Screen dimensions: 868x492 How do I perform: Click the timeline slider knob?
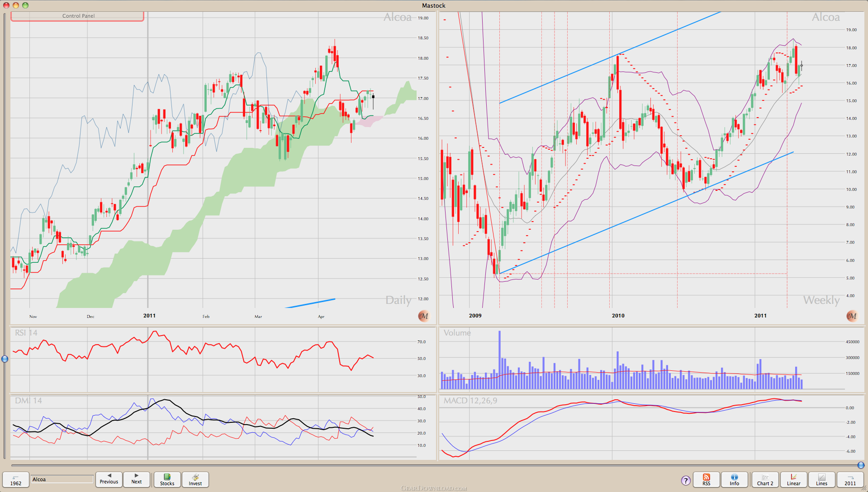click(861, 465)
